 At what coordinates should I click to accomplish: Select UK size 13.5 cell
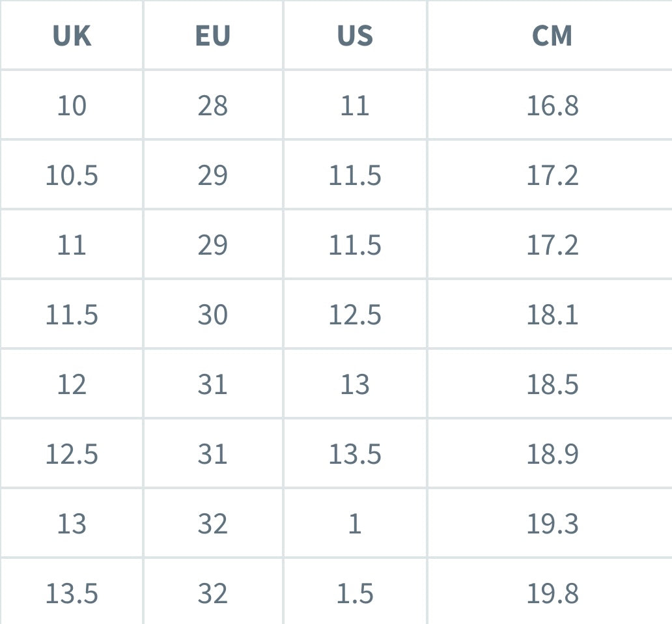tap(72, 593)
